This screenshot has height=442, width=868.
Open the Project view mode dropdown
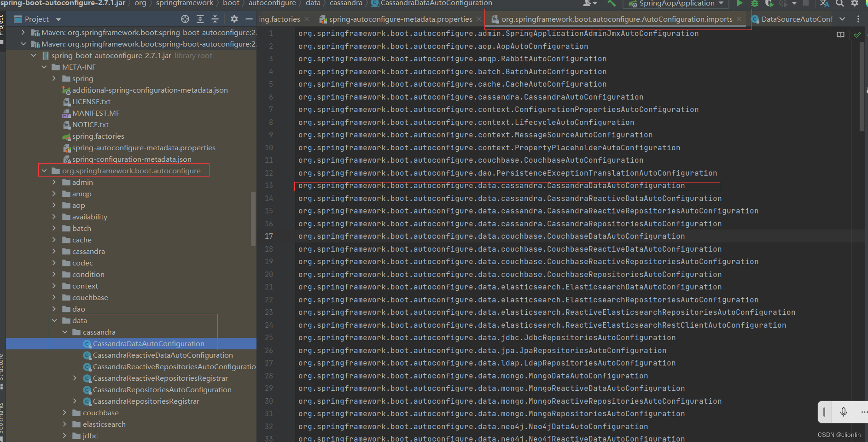[58, 19]
